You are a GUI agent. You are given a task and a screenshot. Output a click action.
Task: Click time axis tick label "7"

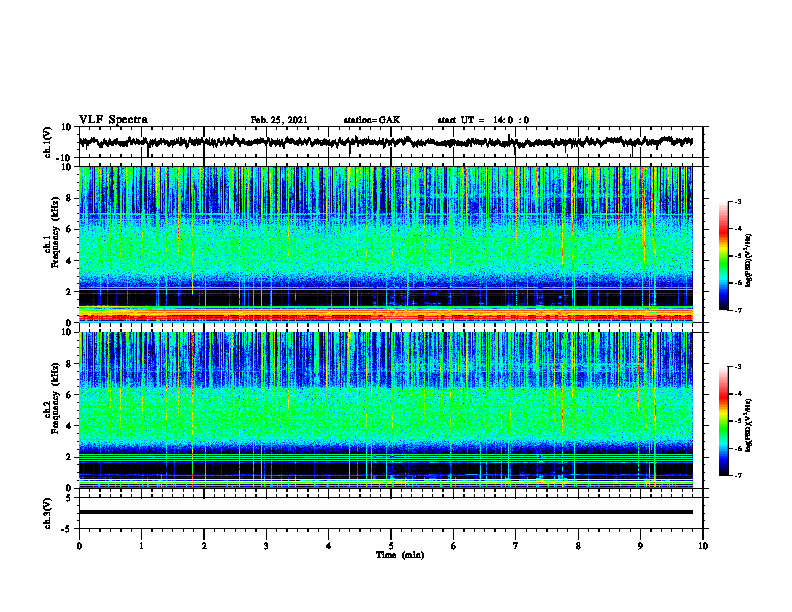click(x=516, y=546)
